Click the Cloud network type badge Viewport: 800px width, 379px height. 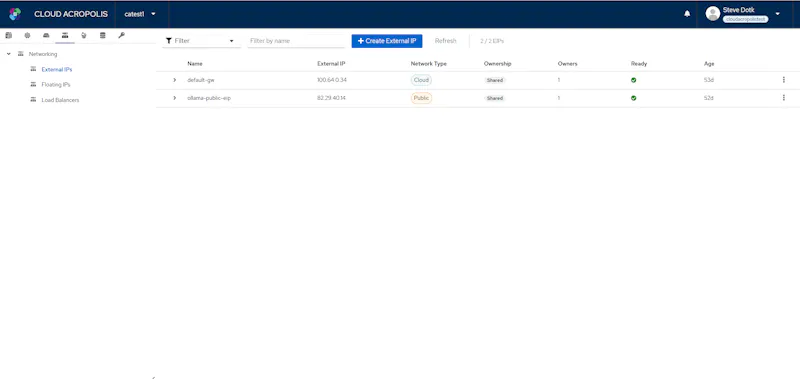point(421,80)
